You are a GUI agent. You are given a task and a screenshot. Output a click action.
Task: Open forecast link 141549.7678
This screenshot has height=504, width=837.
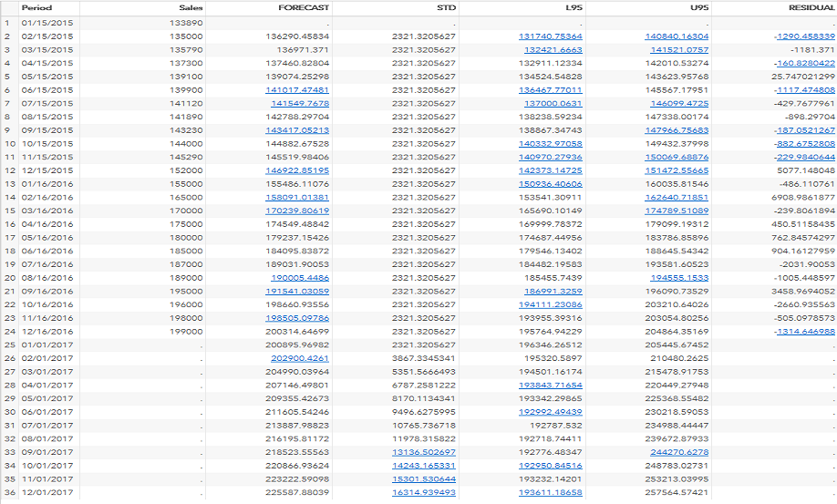[300, 104]
